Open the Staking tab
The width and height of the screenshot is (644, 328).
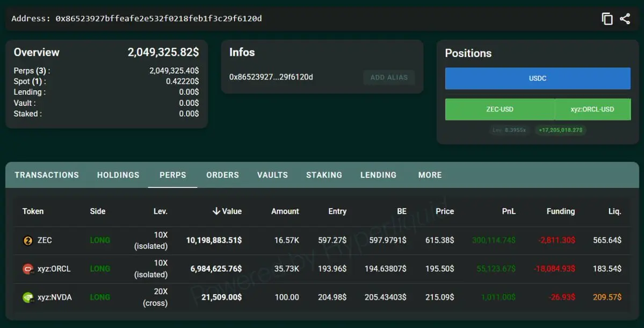point(324,175)
